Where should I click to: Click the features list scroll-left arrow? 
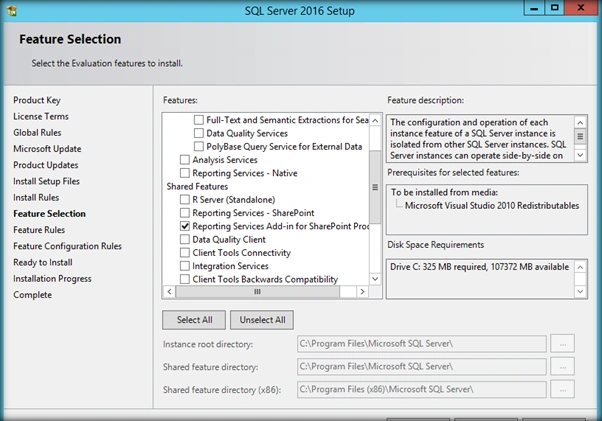pos(169,292)
